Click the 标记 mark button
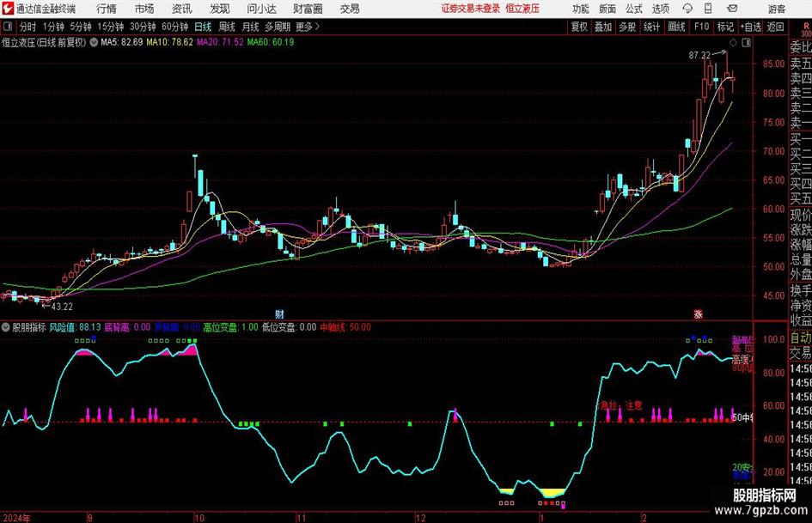Viewport: 812px width, 523px height. (x=725, y=27)
